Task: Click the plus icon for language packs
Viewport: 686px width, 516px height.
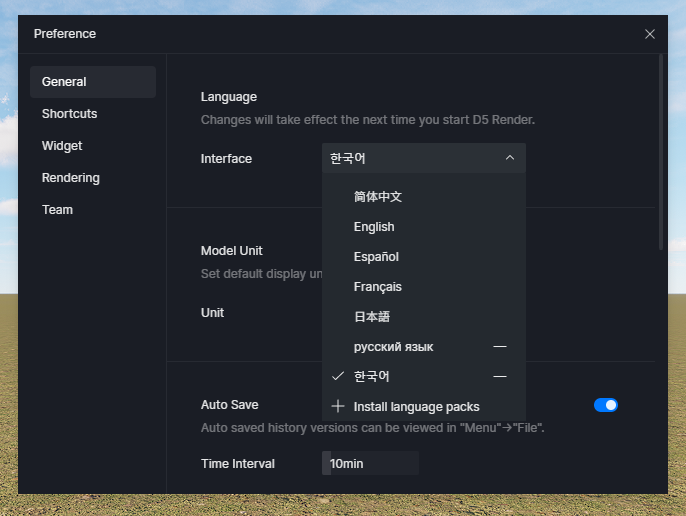Action: 338,407
